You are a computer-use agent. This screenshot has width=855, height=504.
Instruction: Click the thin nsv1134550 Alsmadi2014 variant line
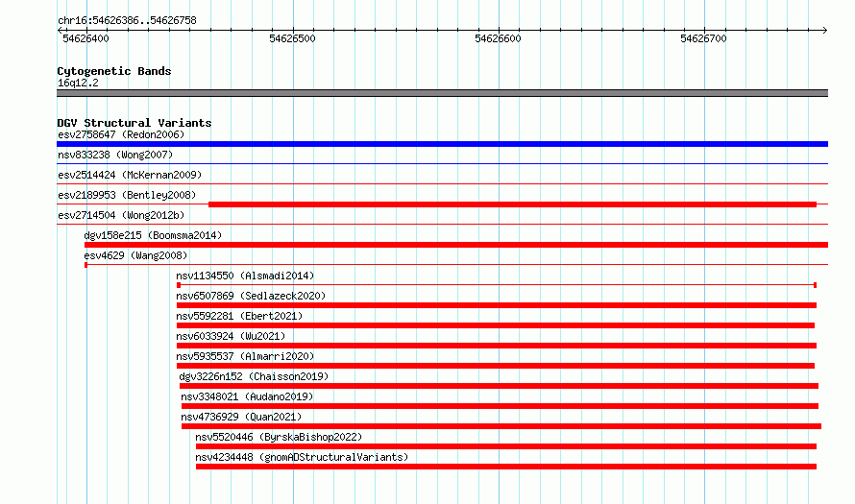pyautogui.click(x=497, y=285)
